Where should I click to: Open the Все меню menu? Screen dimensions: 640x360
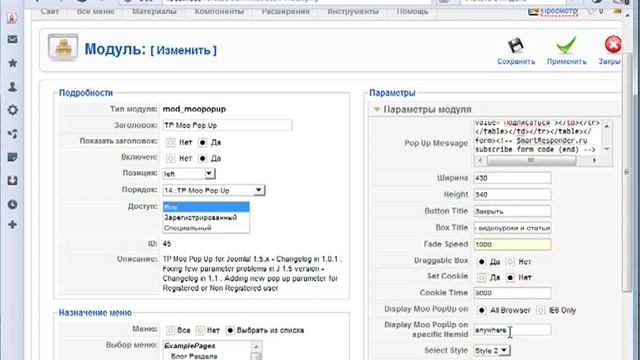[96, 11]
